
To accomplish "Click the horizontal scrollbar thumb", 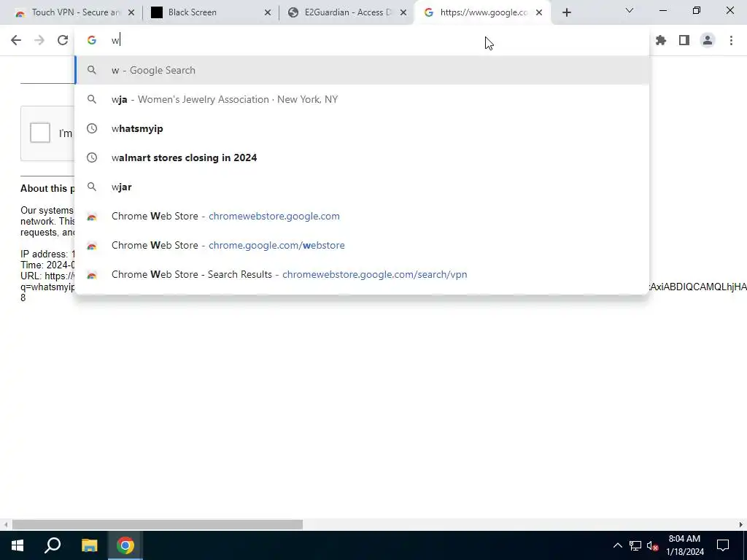I will (158, 525).
